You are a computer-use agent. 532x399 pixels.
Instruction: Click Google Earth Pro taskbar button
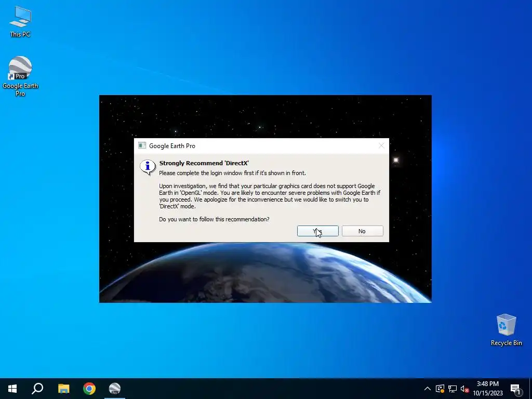[x=115, y=389]
